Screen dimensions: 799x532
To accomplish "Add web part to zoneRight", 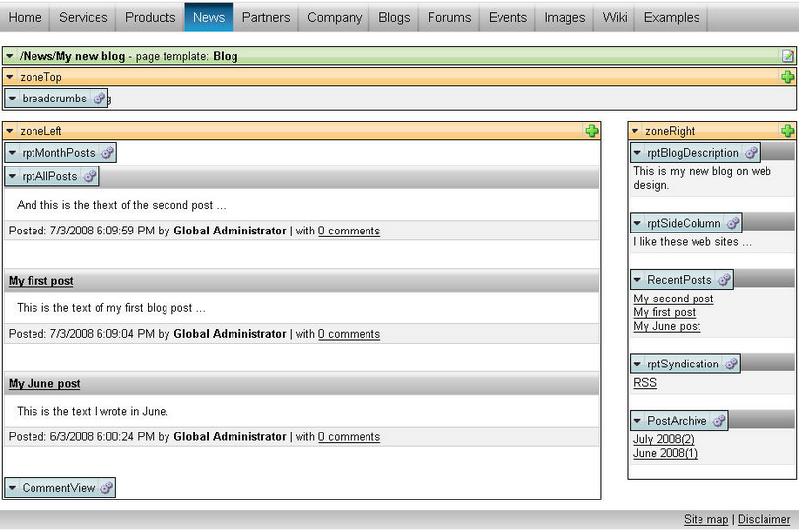I will [788, 131].
